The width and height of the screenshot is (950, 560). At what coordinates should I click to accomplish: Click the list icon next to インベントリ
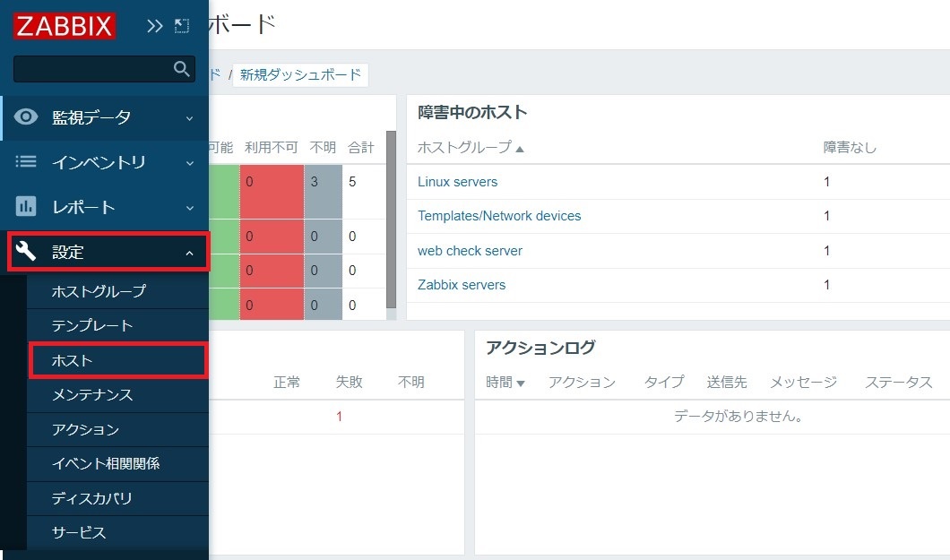27,162
